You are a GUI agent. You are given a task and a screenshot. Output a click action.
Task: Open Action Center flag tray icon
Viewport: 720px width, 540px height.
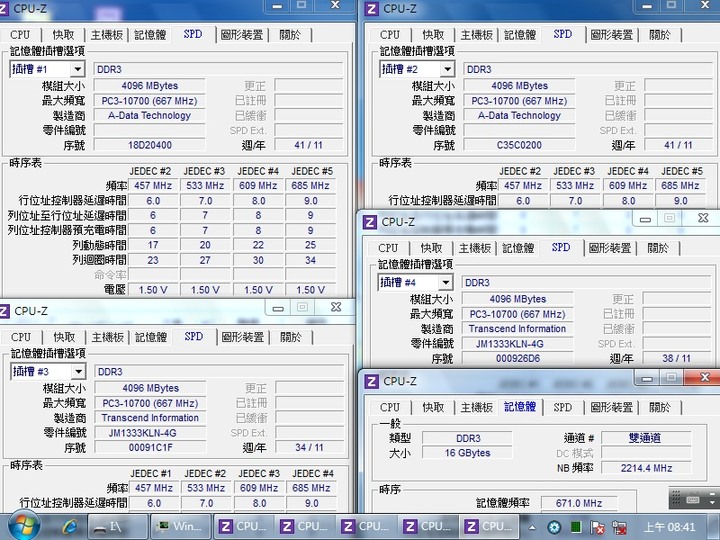pyautogui.click(x=597, y=527)
